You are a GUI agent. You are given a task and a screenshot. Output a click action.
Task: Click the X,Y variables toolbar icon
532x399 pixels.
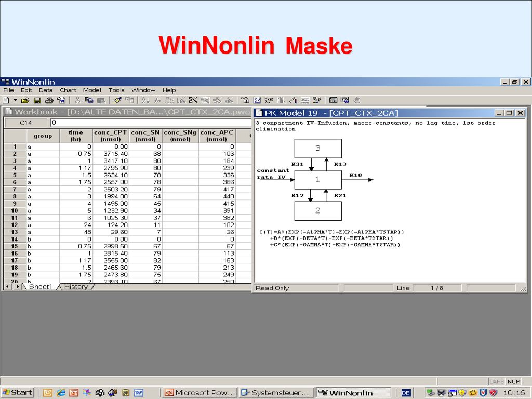(245, 100)
